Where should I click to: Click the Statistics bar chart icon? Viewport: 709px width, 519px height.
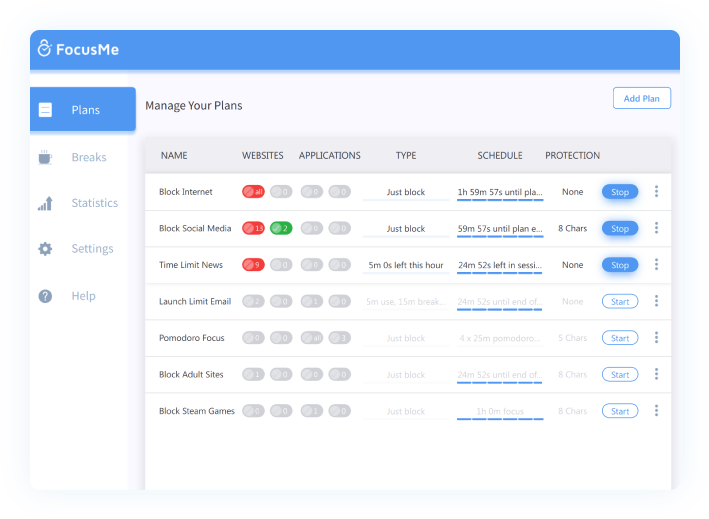[45, 203]
